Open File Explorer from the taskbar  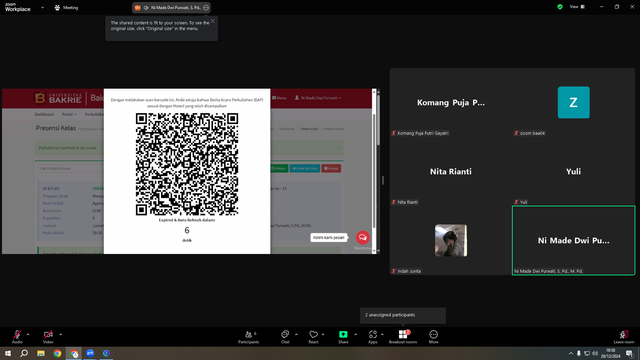coord(41,353)
